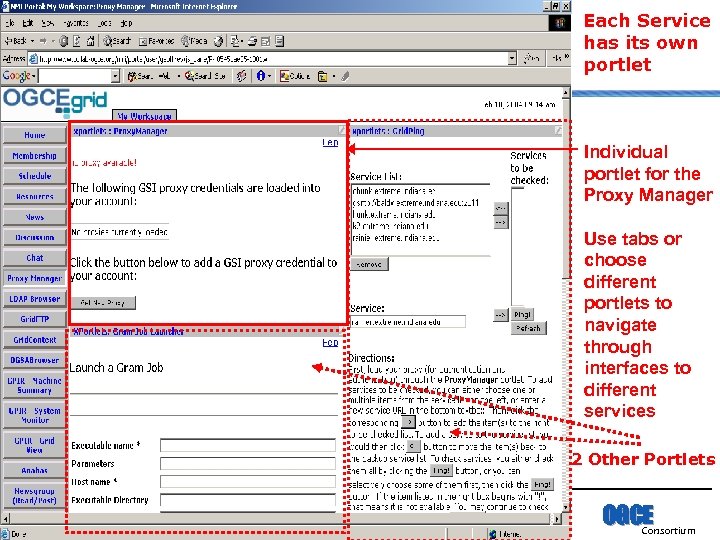Open LDAP Browser in left navigation

tap(34, 299)
